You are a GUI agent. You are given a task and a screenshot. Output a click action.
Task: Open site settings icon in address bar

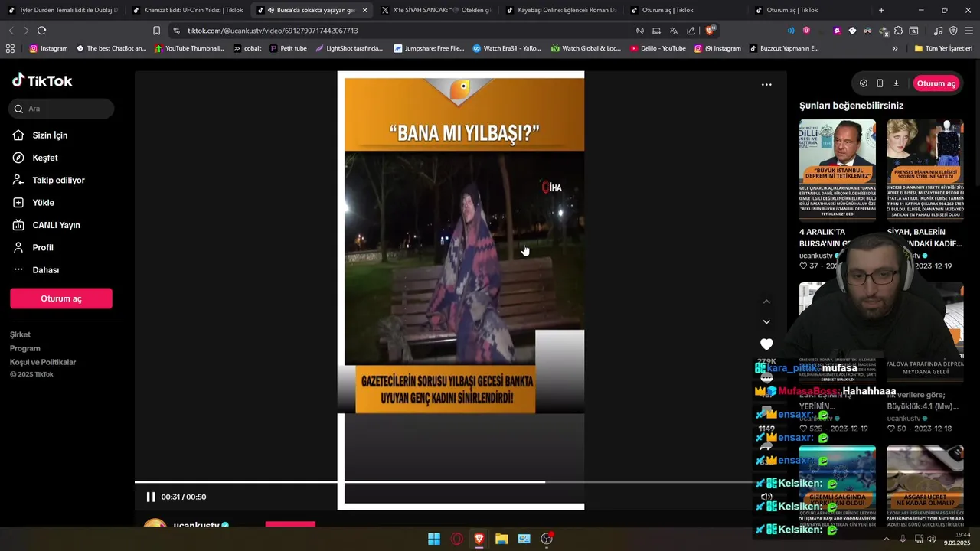point(177,31)
